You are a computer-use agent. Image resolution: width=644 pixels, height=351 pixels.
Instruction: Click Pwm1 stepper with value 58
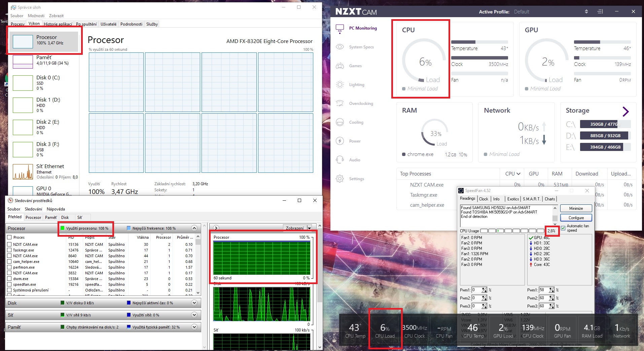[551, 290]
